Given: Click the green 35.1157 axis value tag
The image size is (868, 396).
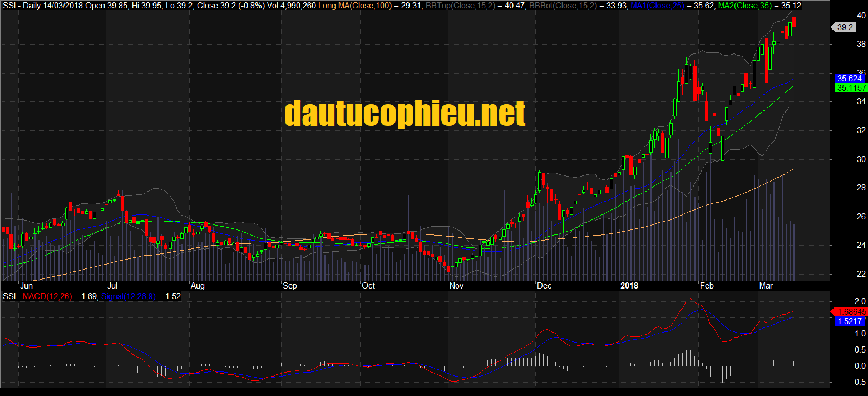Looking at the screenshot, I should pos(851,88).
